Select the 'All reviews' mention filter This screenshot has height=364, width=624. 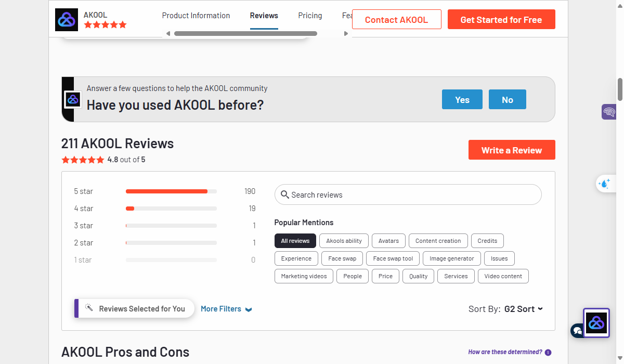pyautogui.click(x=295, y=241)
